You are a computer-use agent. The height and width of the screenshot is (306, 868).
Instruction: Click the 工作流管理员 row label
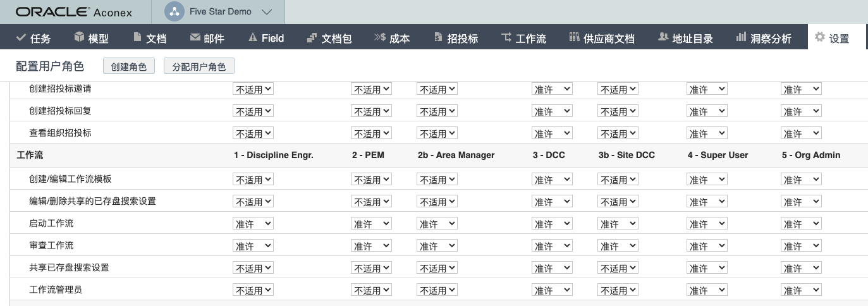[56, 290]
